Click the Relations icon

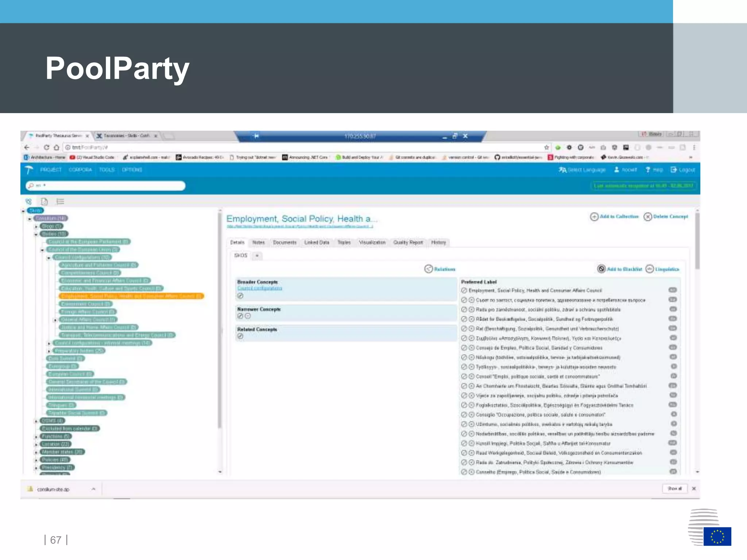[x=428, y=269]
